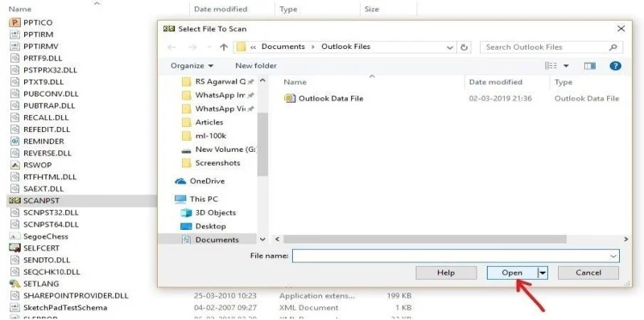Open WhatsApp Video pinned folder
The height and width of the screenshot is (320, 644).
click(x=217, y=109)
